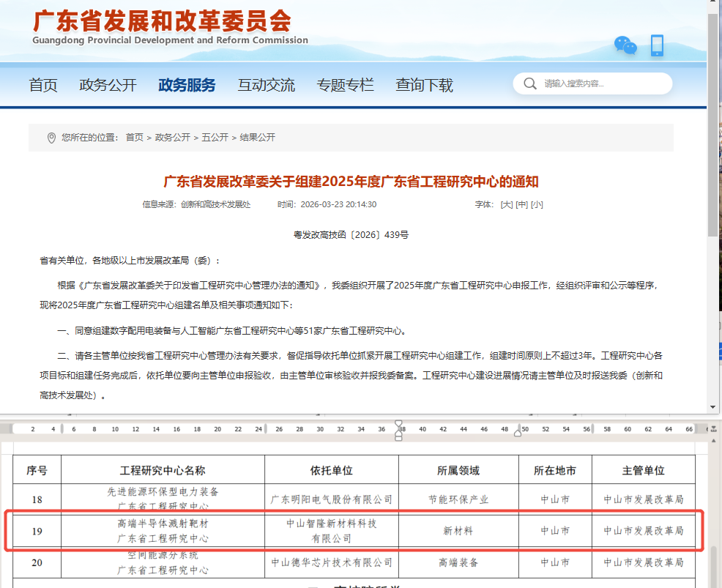722x588 pixels.
Task: Click the WeChat share icon
Action: pos(624,45)
